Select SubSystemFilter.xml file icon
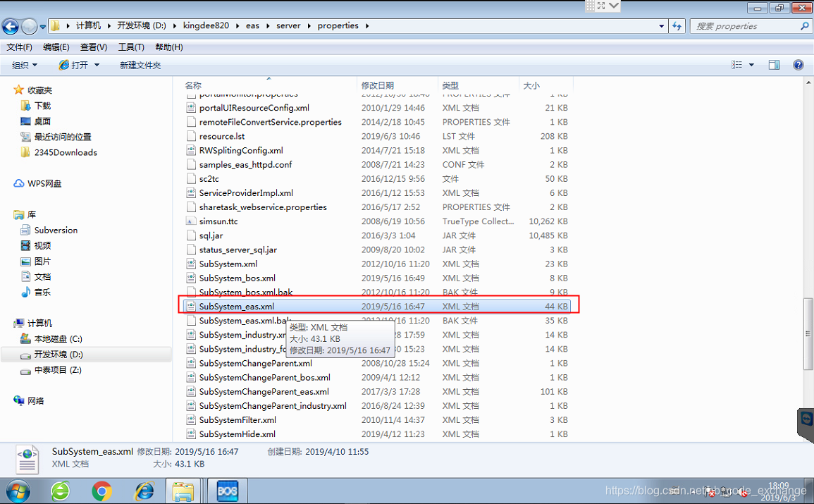Viewport: 814px width, 504px height. (x=191, y=420)
